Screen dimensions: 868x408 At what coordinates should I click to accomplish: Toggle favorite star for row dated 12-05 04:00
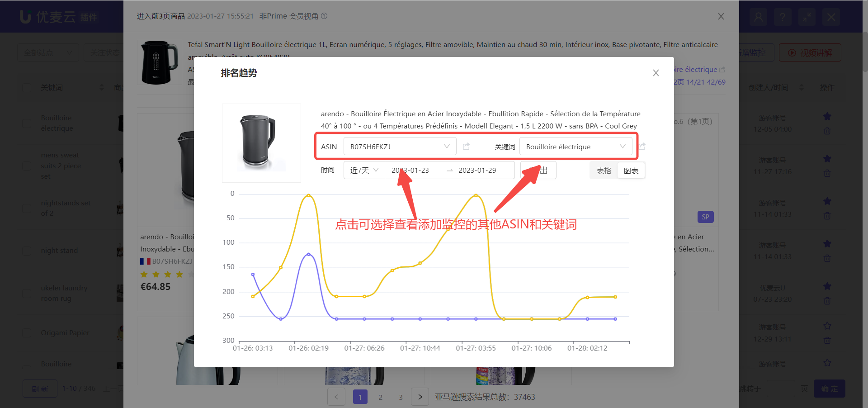[827, 117]
